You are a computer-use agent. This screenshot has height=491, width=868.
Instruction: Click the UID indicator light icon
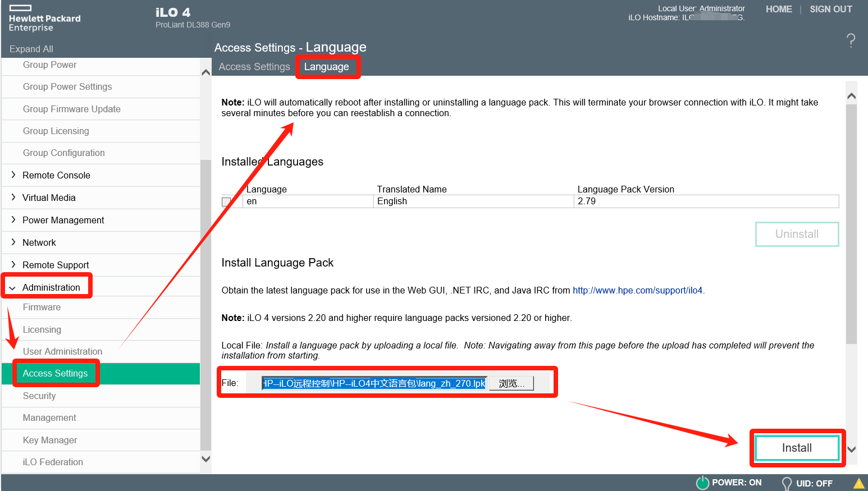point(787,483)
